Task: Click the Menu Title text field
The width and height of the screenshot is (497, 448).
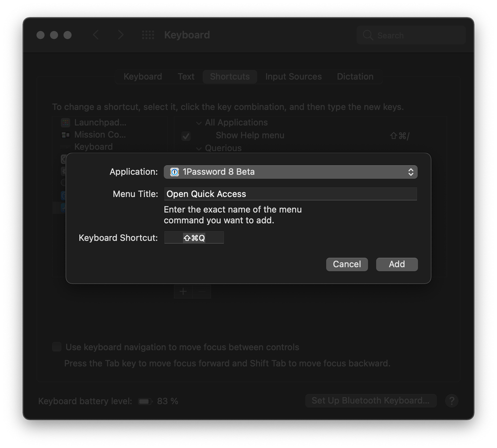Action: 290,194
